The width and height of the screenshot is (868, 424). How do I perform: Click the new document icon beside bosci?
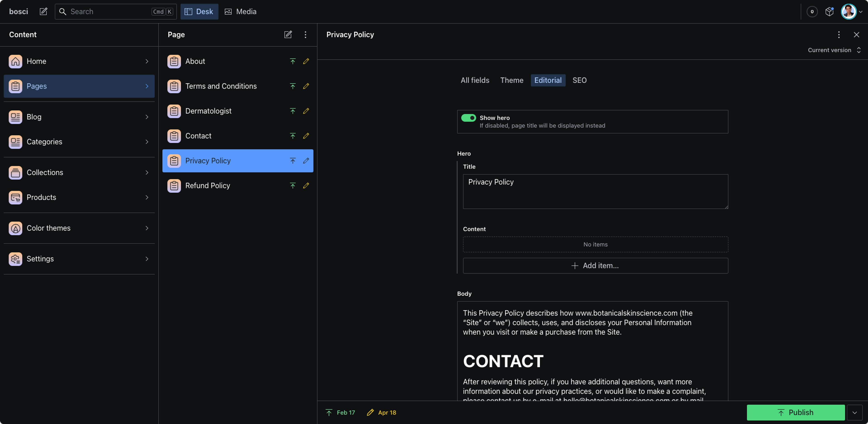pyautogui.click(x=43, y=12)
